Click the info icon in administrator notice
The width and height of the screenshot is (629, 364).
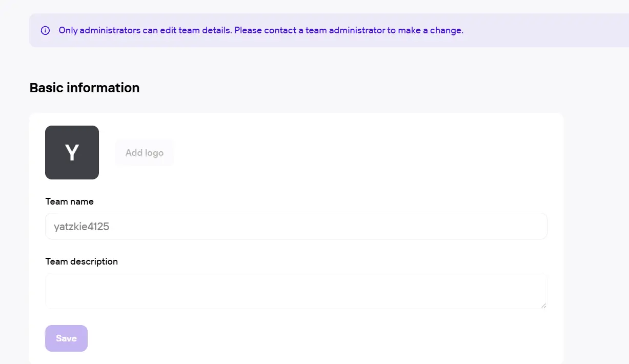45,30
